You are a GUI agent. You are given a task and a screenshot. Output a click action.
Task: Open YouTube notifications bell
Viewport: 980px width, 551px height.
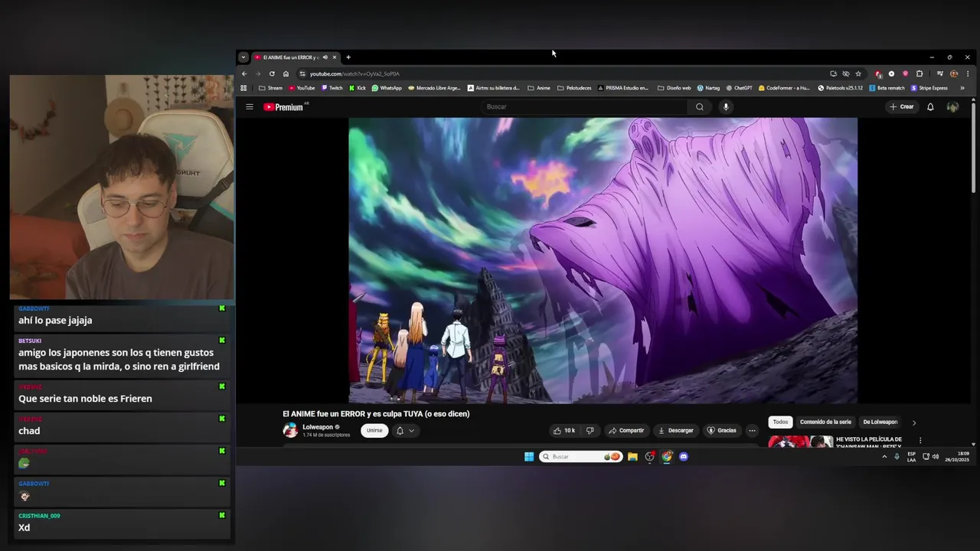point(930,107)
